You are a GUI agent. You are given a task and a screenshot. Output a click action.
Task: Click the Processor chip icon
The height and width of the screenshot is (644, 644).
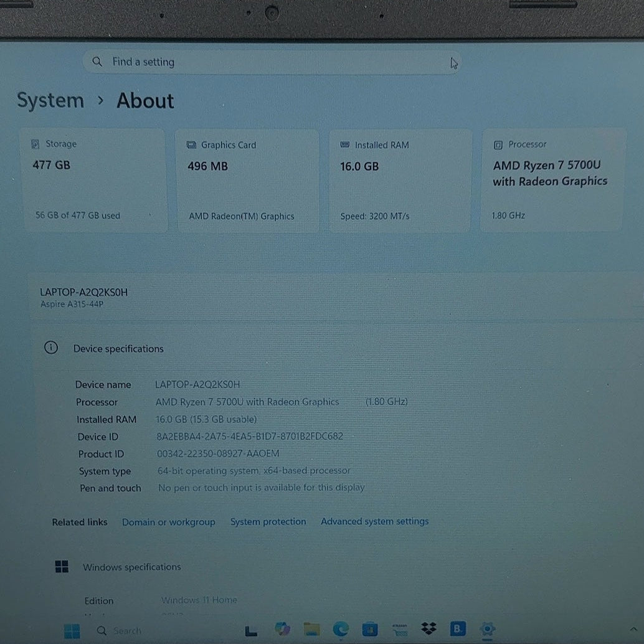(x=498, y=144)
